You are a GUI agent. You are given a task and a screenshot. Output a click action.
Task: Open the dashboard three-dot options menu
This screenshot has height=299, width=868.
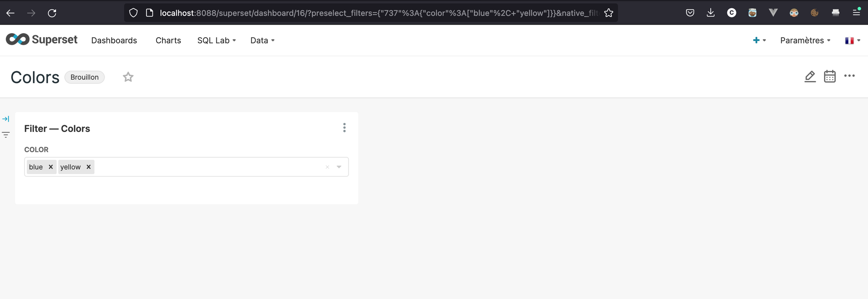850,76
